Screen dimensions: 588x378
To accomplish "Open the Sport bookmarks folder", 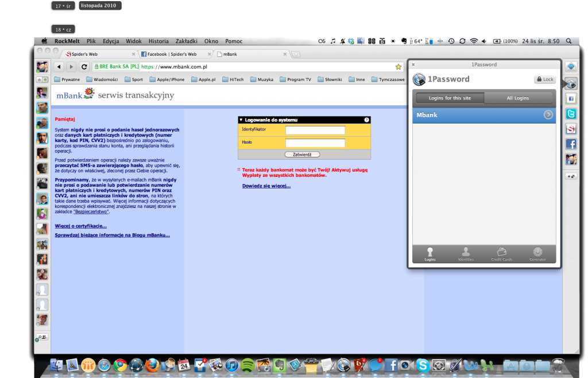I will click(134, 79).
